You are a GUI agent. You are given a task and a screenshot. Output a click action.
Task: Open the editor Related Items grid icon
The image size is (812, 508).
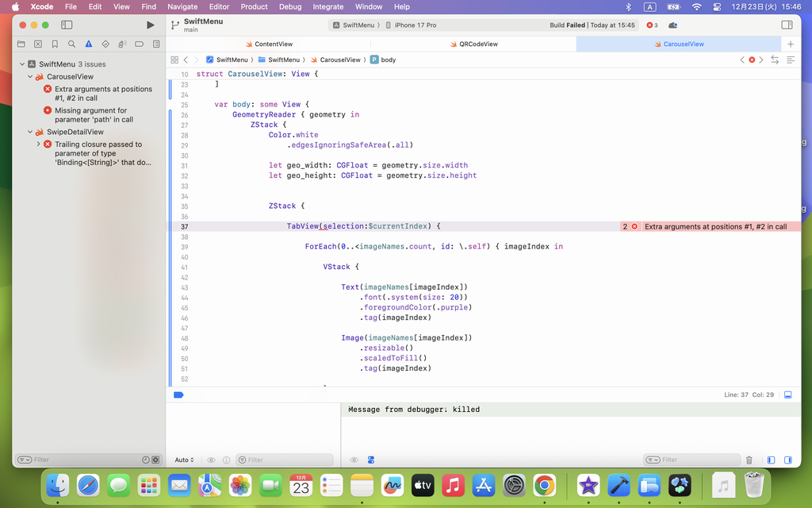tap(174, 60)
